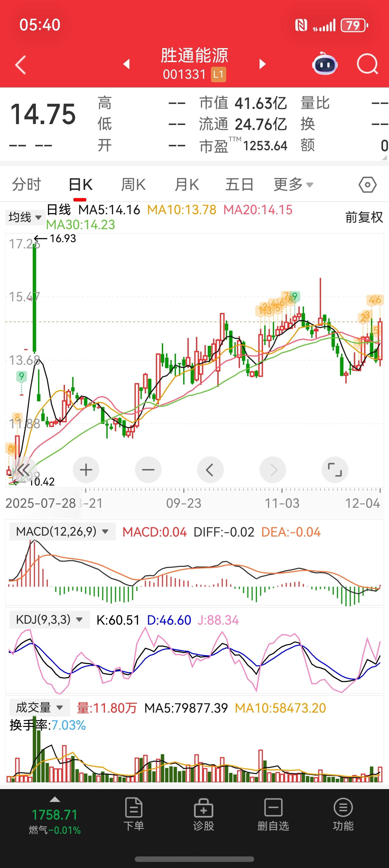Remove stock via 删自选
Screen dimensions: 389x868
(x=273, y=815)
